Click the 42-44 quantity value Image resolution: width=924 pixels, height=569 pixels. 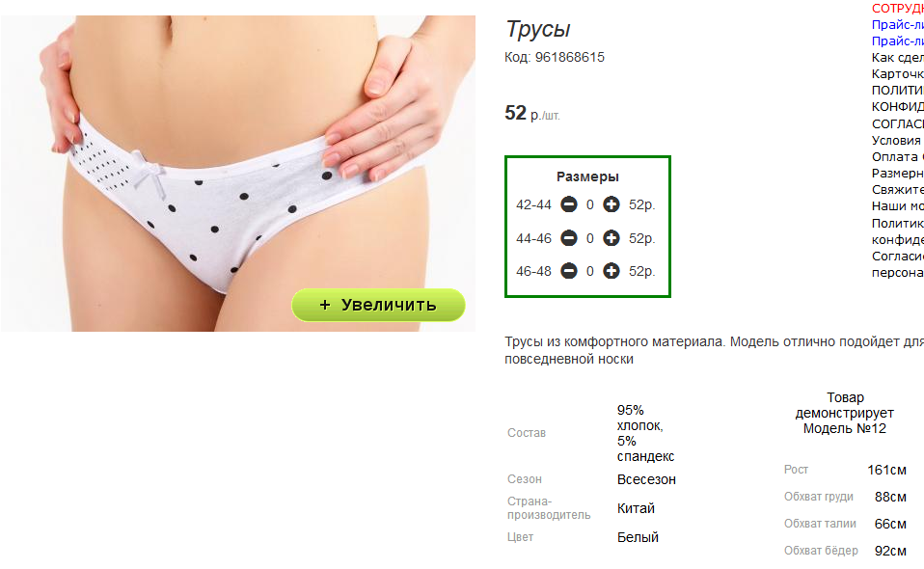click(x=590, y=205)
